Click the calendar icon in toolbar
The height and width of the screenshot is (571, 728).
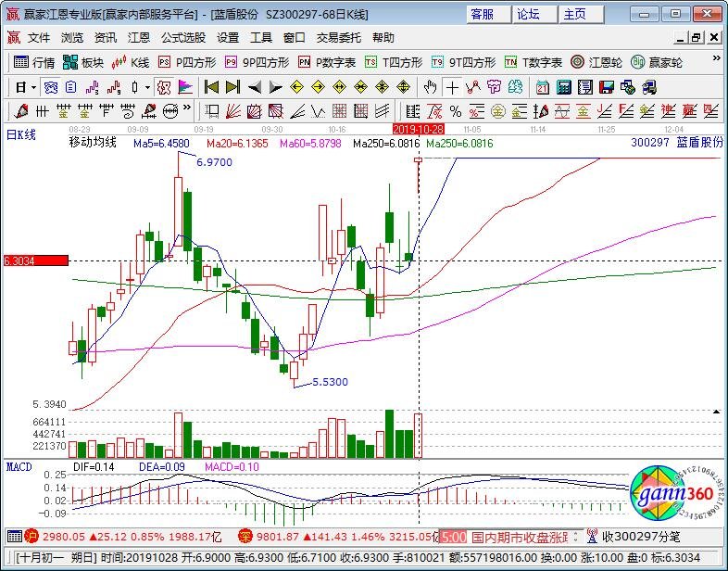(542, 87)
